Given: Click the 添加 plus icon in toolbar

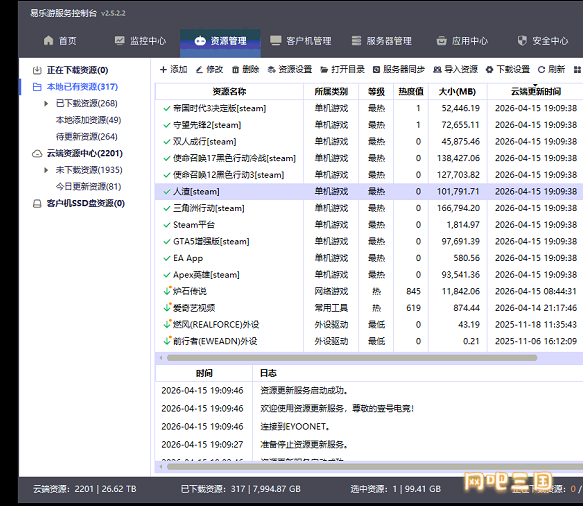Looking at the screenshot, I should tap(163, 70).
